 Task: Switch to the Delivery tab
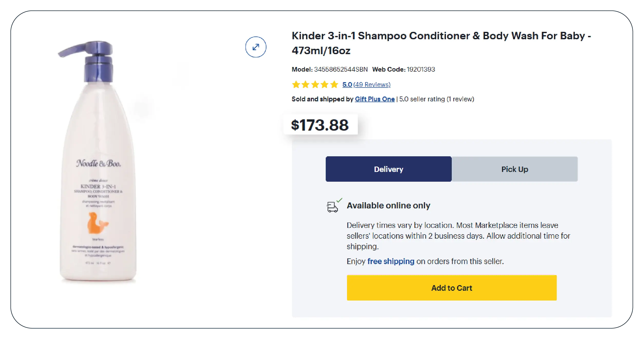click(x=388, y=169)
